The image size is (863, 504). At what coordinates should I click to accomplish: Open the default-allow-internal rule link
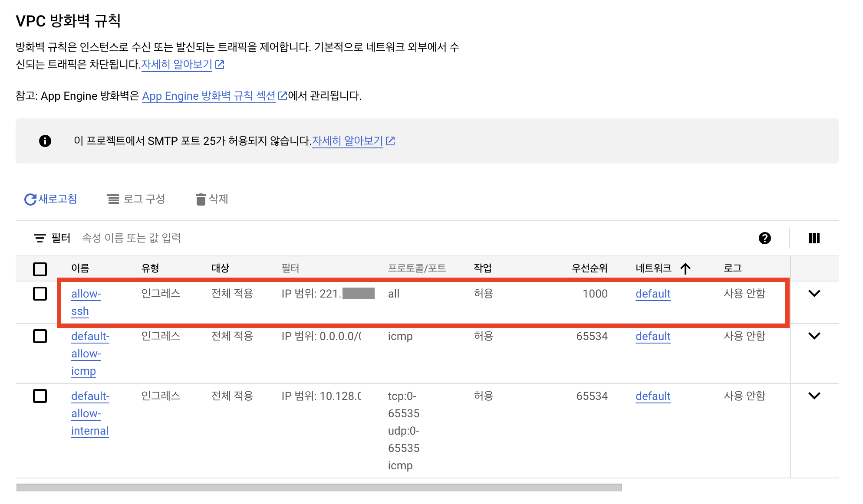pyautogui.click(x=90, y=413)
